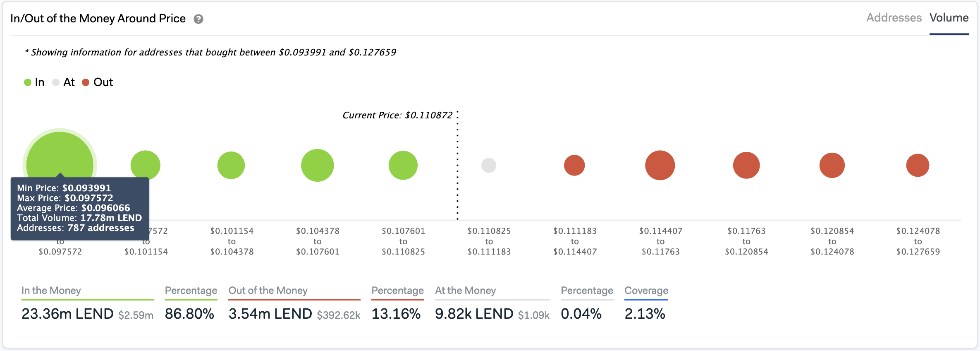Click the At the Money heading

(466, 291)
